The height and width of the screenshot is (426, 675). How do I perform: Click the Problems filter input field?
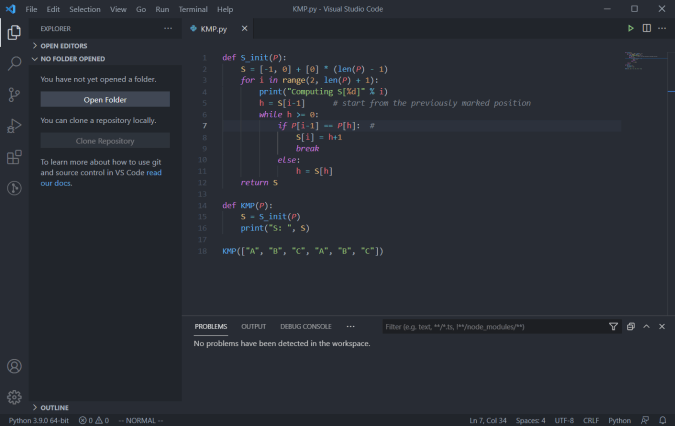click(x=495, y=327)
